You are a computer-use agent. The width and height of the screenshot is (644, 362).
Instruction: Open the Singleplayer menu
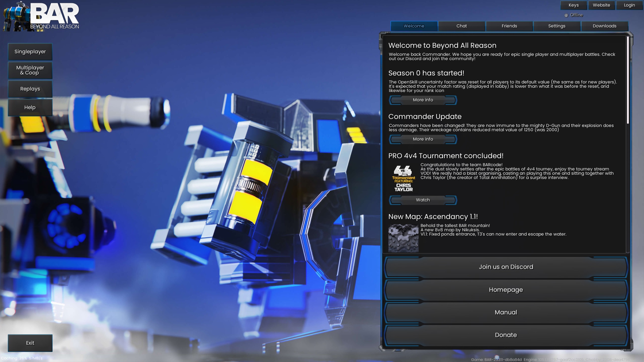click(30, 52)
